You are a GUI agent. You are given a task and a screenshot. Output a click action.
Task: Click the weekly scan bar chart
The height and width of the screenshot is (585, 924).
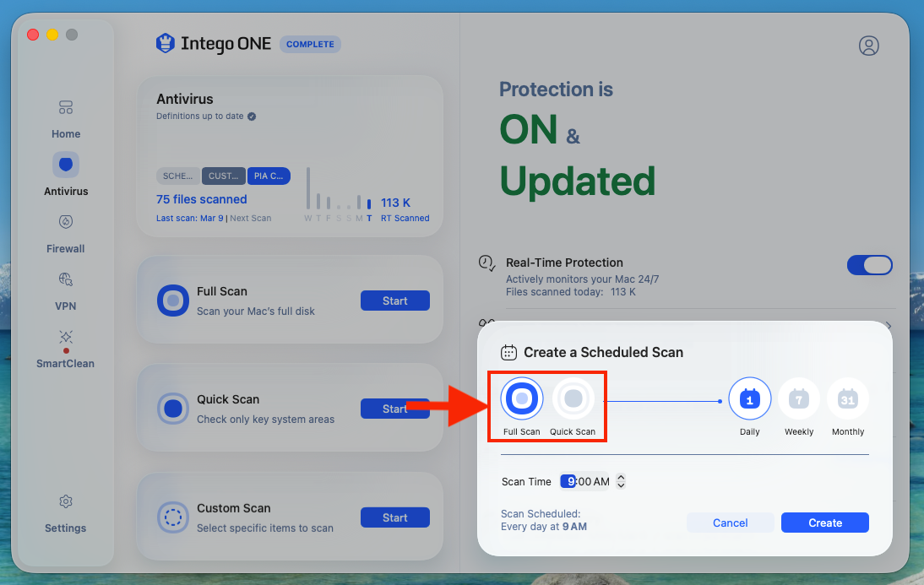pos(338,194)
